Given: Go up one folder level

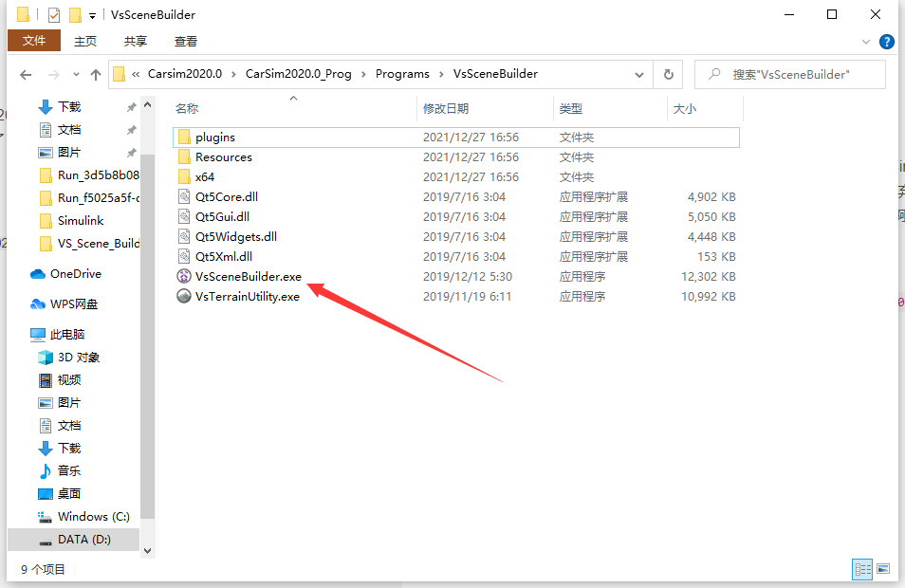Looking at the screenshot, I should click(96, 74).
